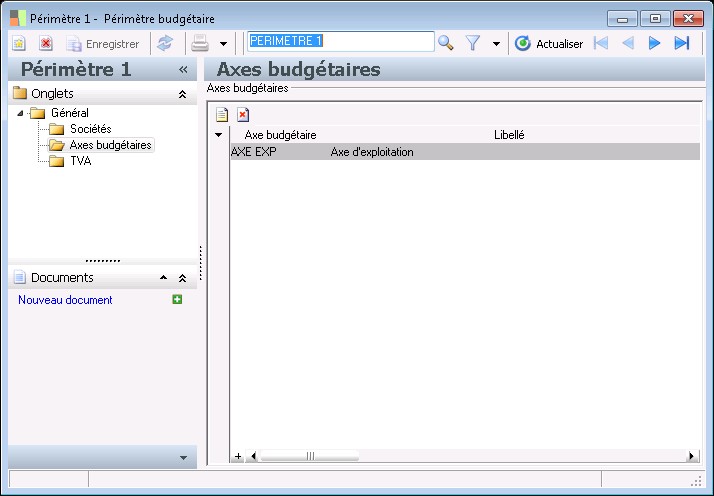Viewport: 714px width, 496px height.
Task: Click the horizontal scrollbar thumb
Action: [310, 456]
